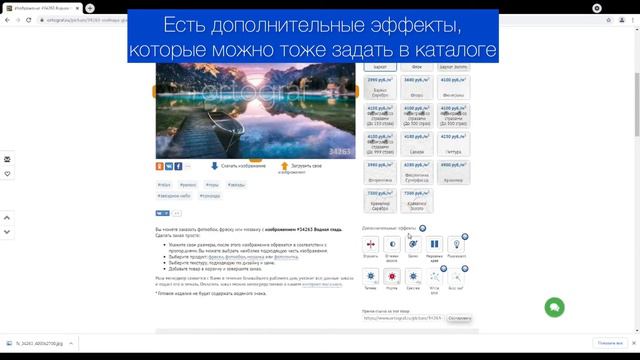Select the sparkle magic wand effect icon
Image resolution: width=640 pixels, height=360 pixels.
(x=434, y=277)
